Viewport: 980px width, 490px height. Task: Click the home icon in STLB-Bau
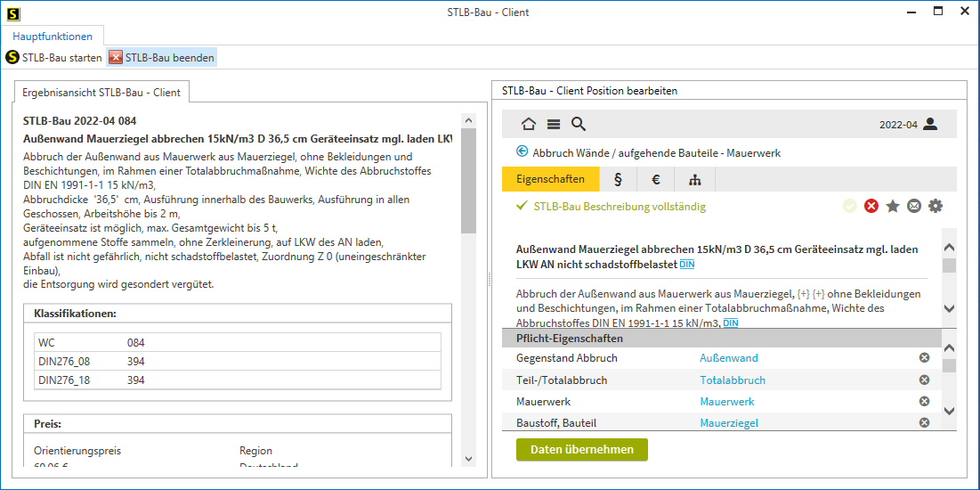(x=529, y=125)
